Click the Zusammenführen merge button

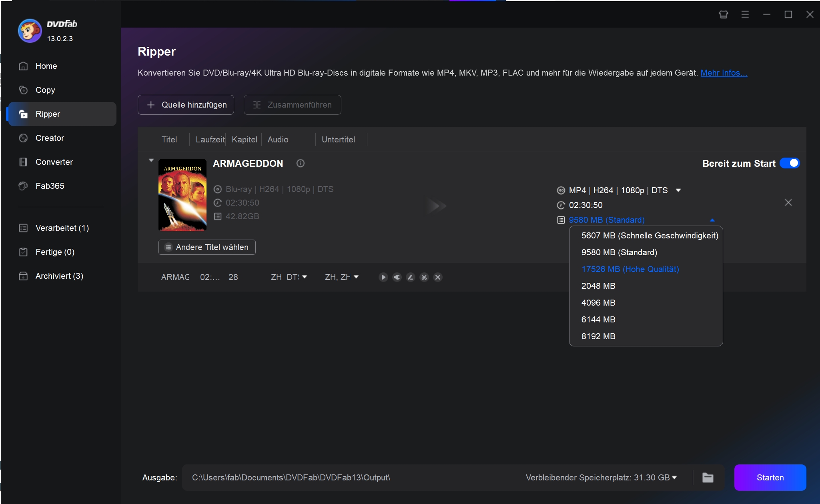(x=292, y=105)
